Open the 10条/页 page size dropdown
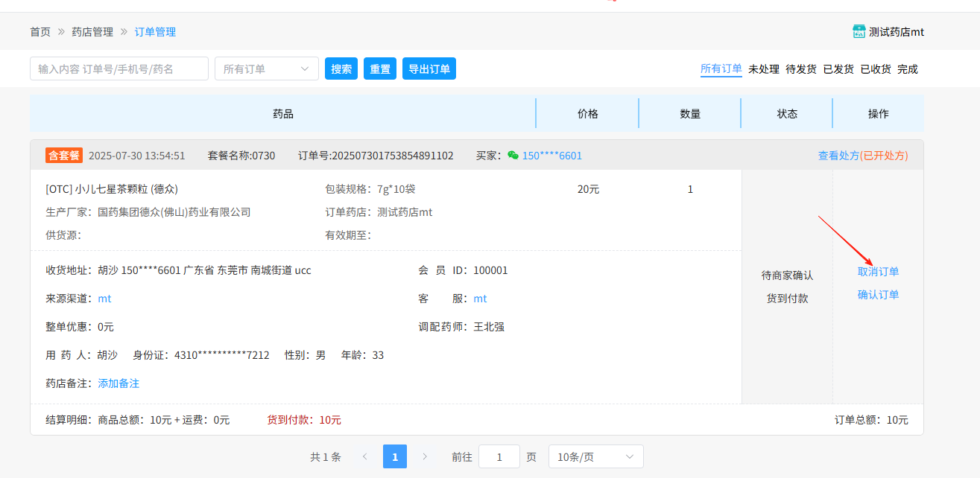 click(596, 456)
